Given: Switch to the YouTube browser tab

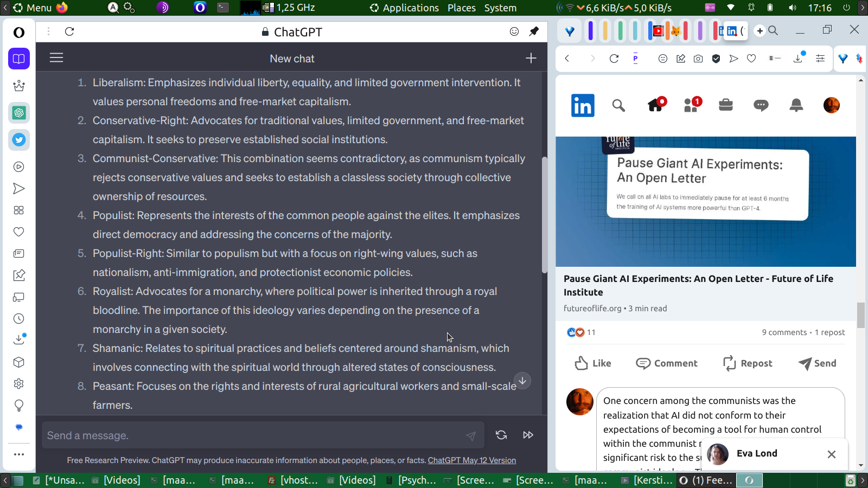Looking at the screenshot, I should tap(658, 31).
